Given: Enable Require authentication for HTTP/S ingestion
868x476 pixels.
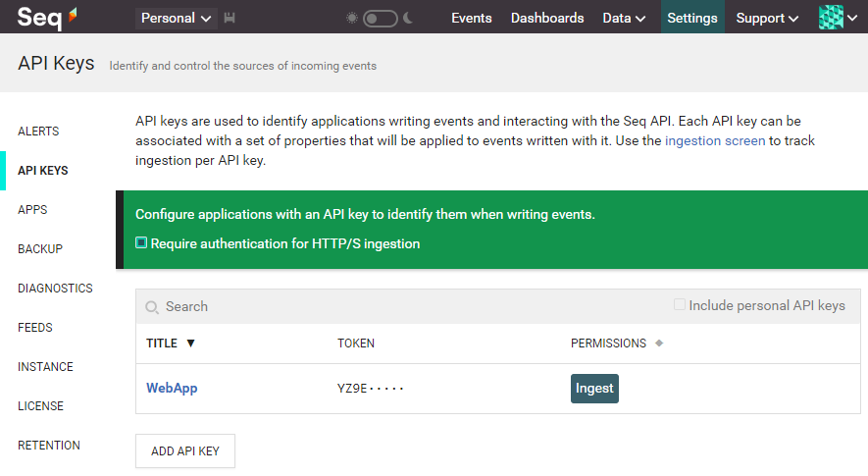Looking at the screenshot, I should [x=141, y=242].
